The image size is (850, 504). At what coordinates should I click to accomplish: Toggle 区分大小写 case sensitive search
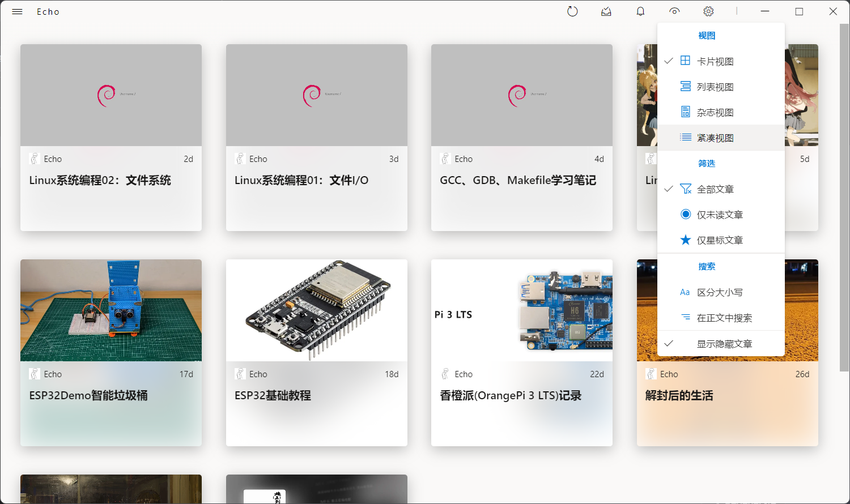[x=720, y=292]
